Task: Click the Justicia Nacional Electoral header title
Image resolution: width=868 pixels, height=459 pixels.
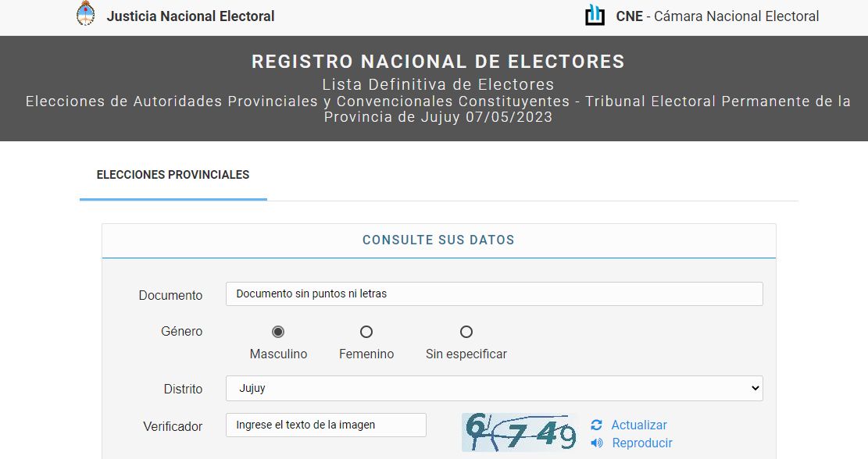Action: pos(191,16)
